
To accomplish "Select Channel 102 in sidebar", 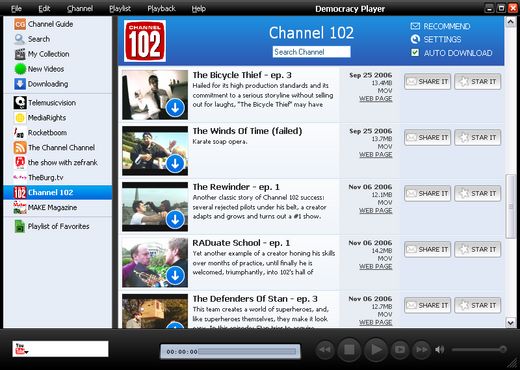I will point(58,192).
